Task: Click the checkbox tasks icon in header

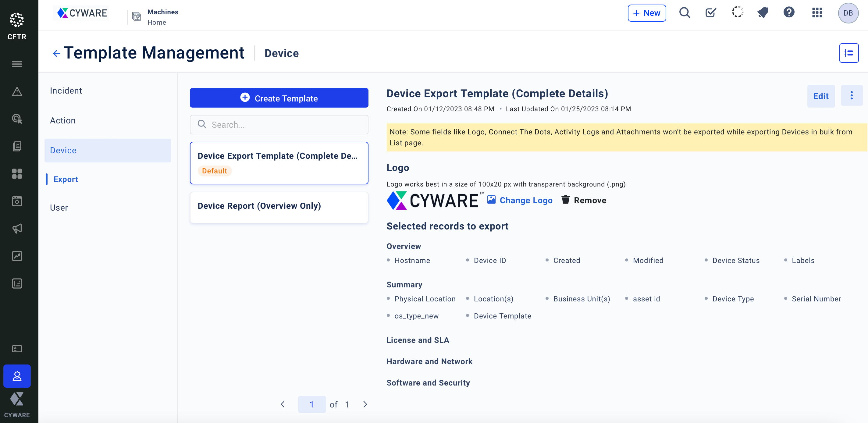Action: click(710, 13)
